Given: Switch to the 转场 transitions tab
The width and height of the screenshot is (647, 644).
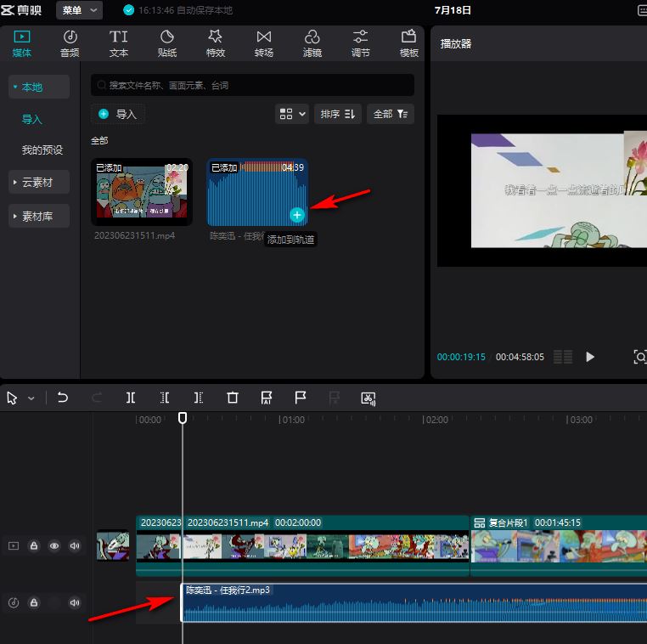Looking at the screenshot, I should click(264, 42).
